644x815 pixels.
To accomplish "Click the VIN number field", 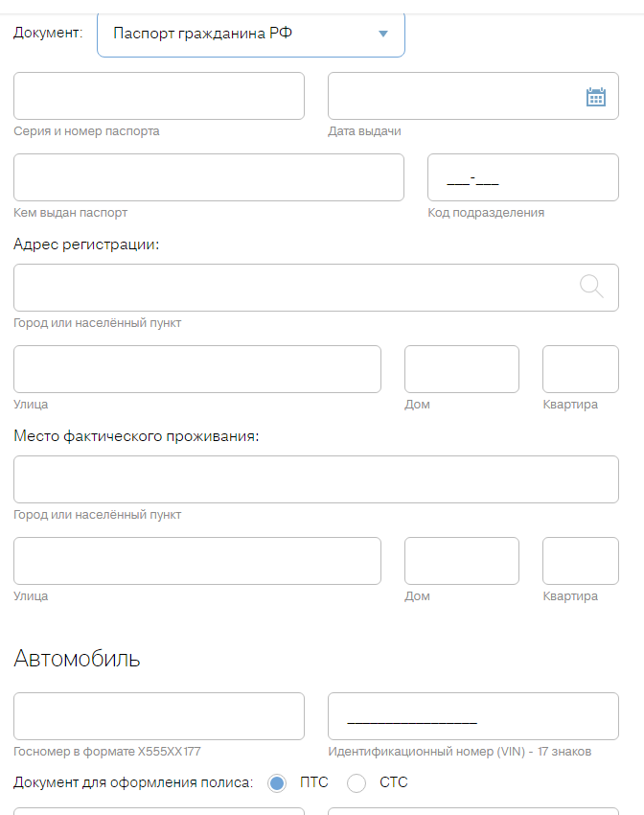I will (473, 716).
